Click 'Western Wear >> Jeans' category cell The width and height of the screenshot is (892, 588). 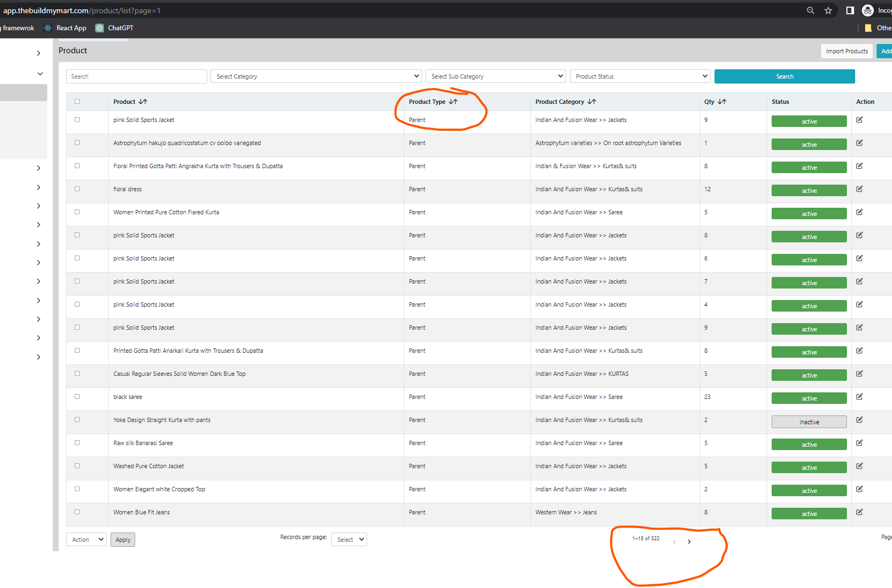pos(566,512)
